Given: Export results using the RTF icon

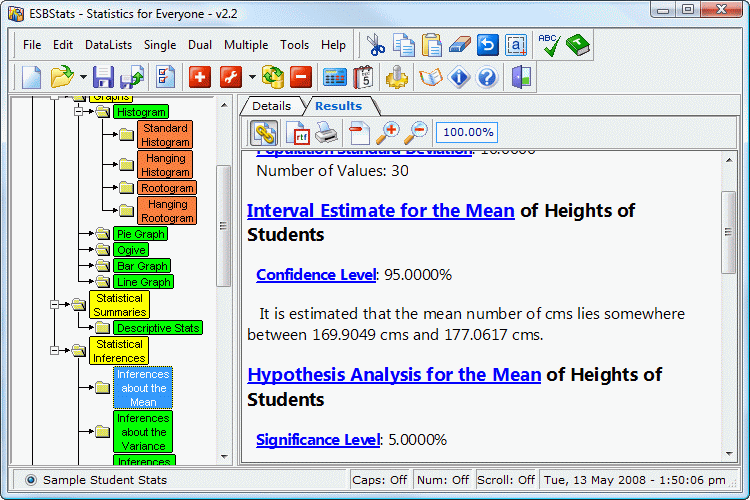Looking at the screenshot, I should click(x=299, y=132).
